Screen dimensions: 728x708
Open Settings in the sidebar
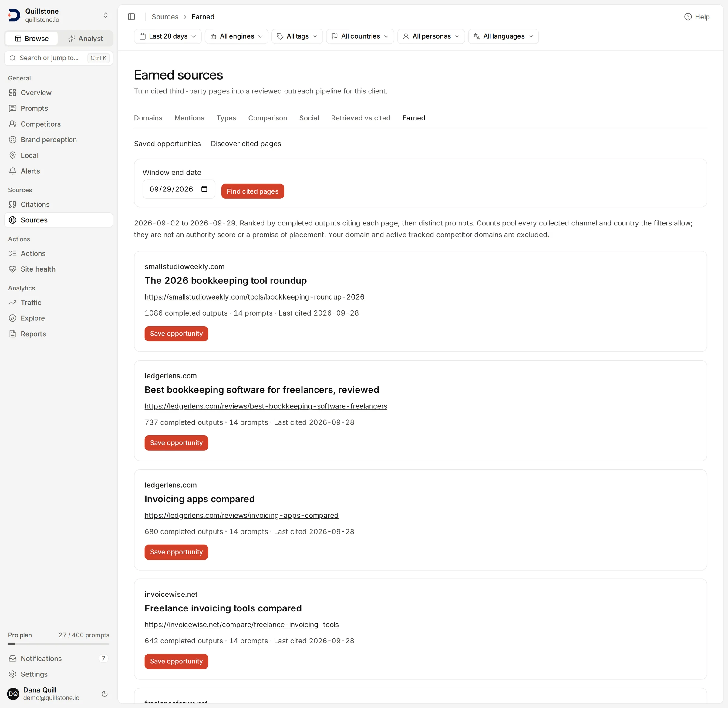point(58,674)
